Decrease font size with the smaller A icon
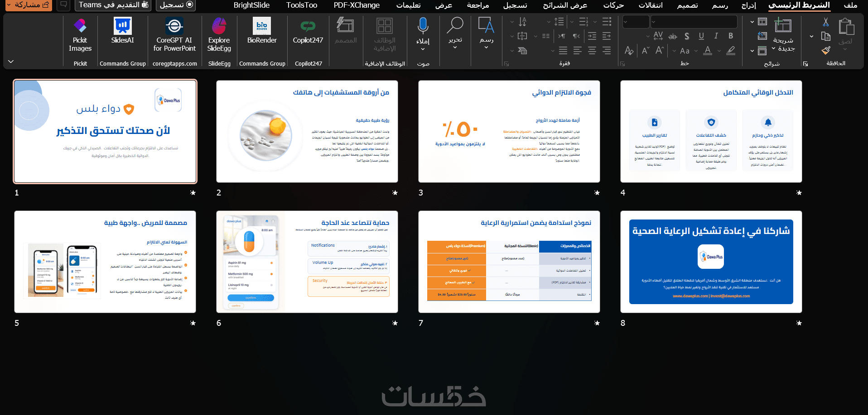 click(x=646, y=50)
